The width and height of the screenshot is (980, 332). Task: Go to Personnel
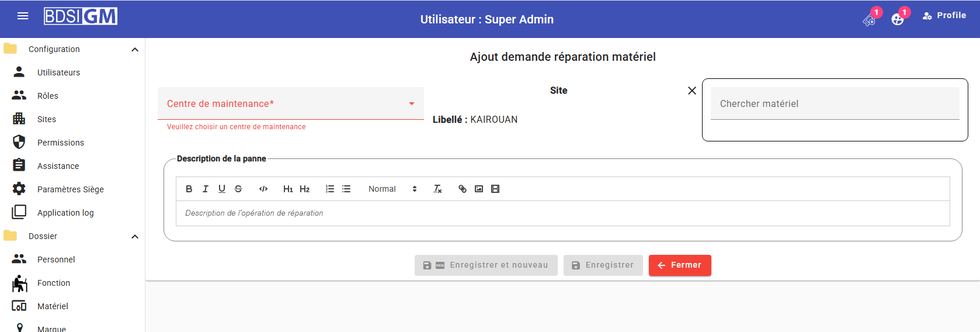tap(56, 260)
